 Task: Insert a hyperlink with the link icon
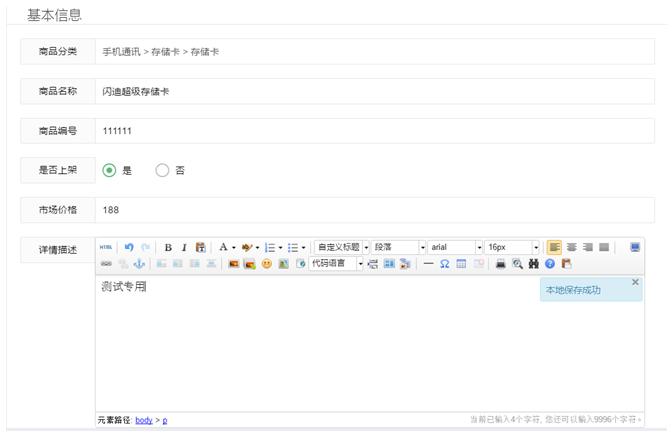106,264
